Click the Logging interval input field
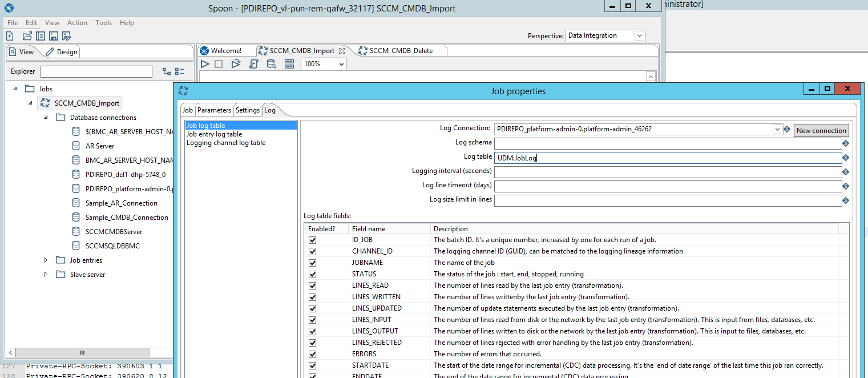 pyautogui.click(x=668, y=172)
